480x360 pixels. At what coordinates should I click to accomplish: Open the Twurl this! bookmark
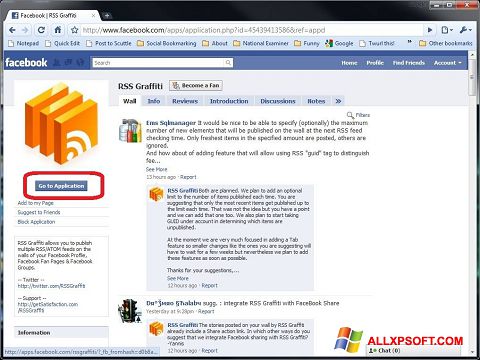[377, 43]
